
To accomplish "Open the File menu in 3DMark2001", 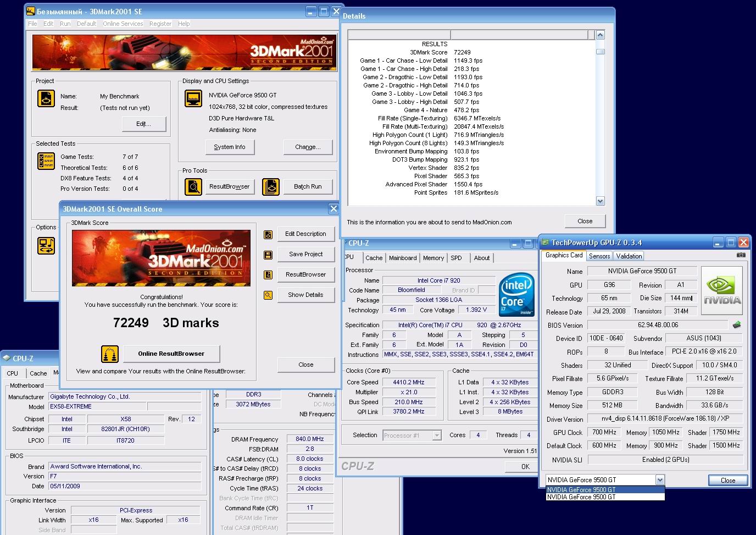I will pos(32,24).
